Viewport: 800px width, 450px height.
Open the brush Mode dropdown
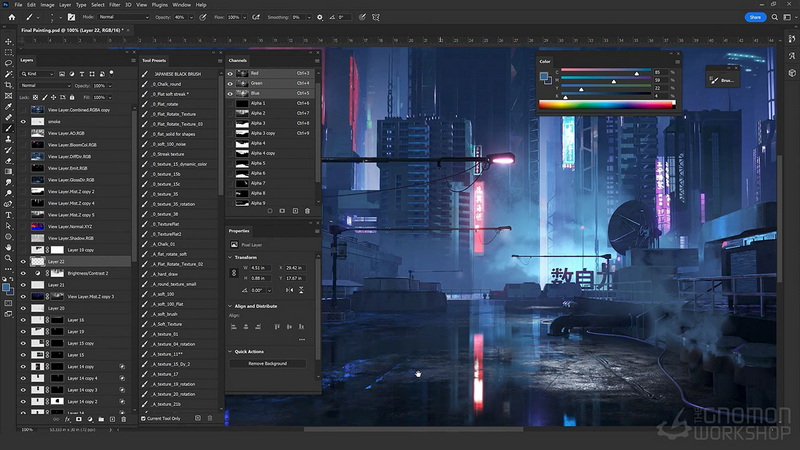[x=123, y=17]
